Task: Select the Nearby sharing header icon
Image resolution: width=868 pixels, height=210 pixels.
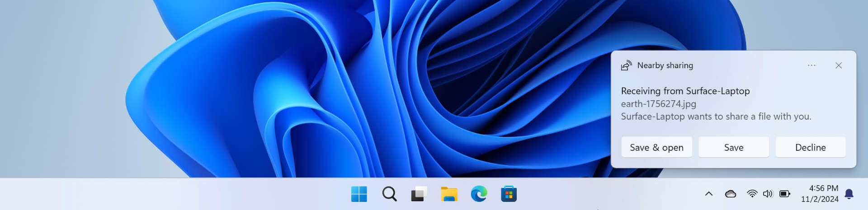Action: [626, 65]
